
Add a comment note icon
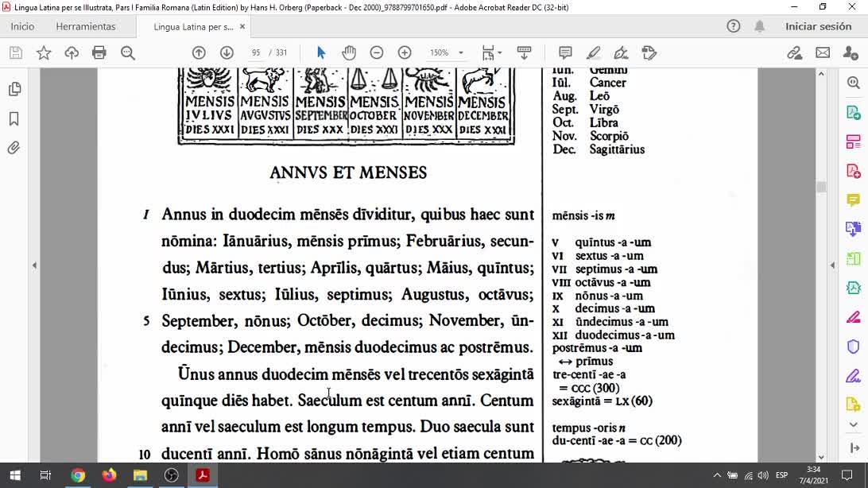pyautogui.click(x=565, y=52)
